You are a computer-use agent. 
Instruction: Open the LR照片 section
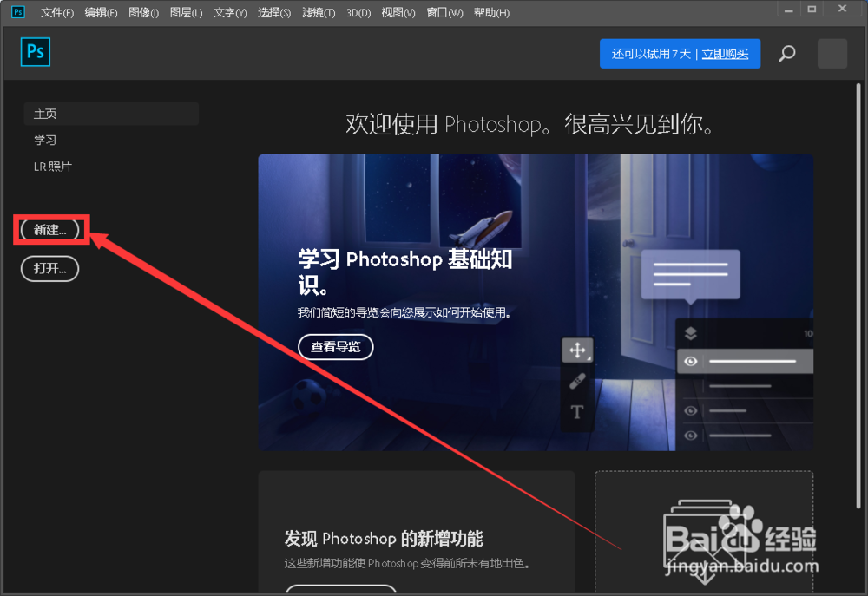click(x=52, y=166)
